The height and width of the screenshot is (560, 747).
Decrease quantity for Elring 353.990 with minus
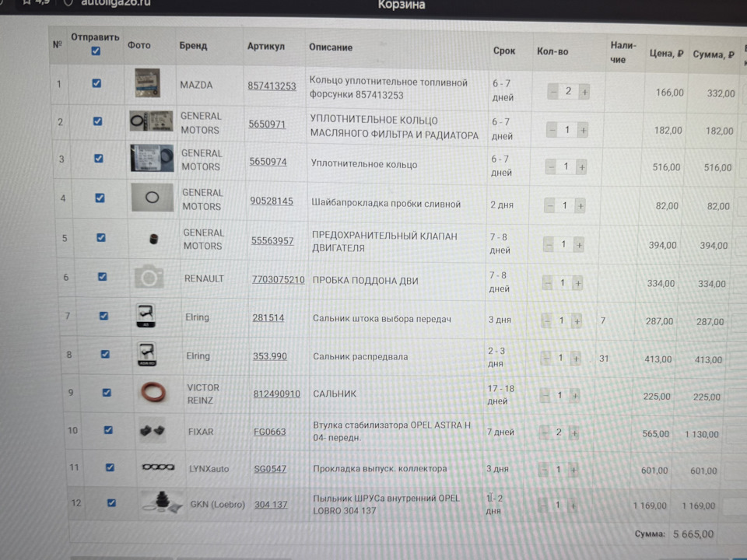tap(546, 358)
